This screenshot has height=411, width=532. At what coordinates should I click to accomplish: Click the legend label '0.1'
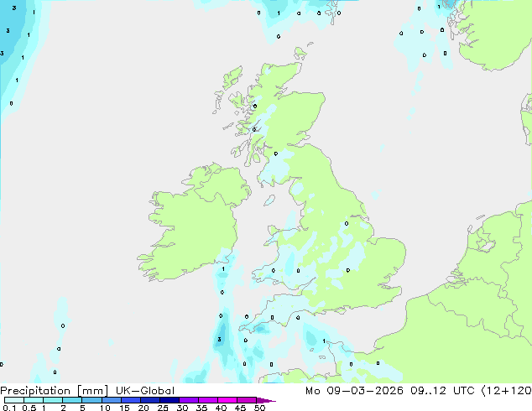[9, 408]
